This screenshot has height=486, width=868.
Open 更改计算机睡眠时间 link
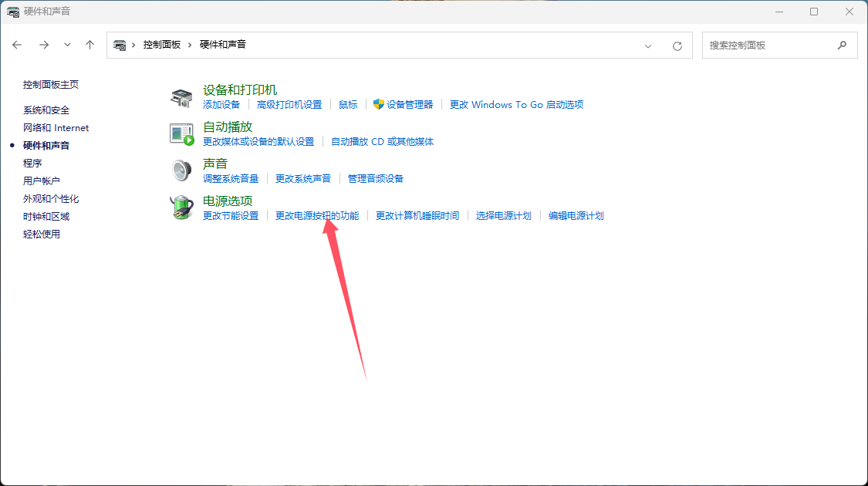(417, 216)
